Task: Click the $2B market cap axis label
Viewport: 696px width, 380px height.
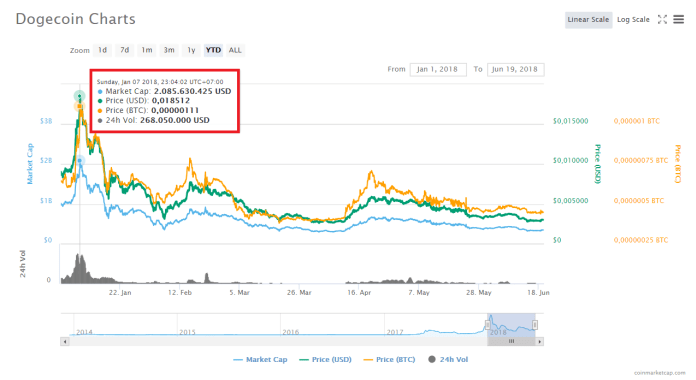Action: point(46,160)
